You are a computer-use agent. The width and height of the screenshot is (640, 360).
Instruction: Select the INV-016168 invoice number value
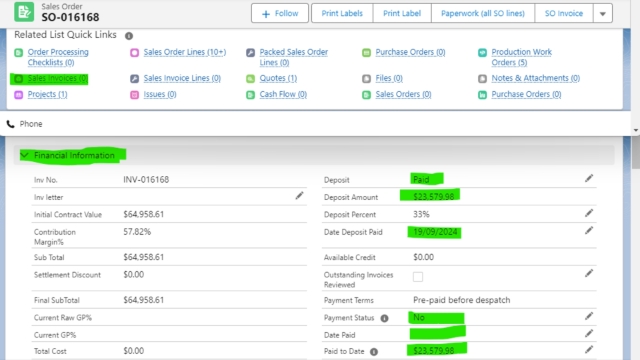(146, 180)
